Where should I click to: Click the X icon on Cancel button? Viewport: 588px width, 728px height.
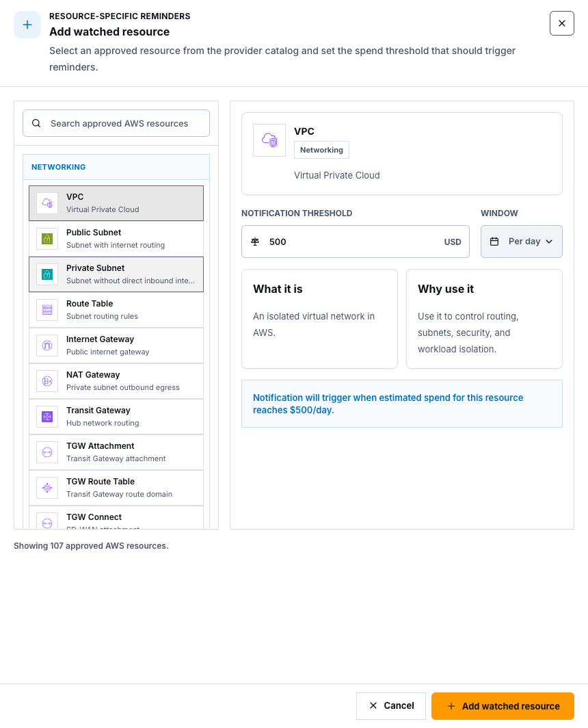coord(373,705)
